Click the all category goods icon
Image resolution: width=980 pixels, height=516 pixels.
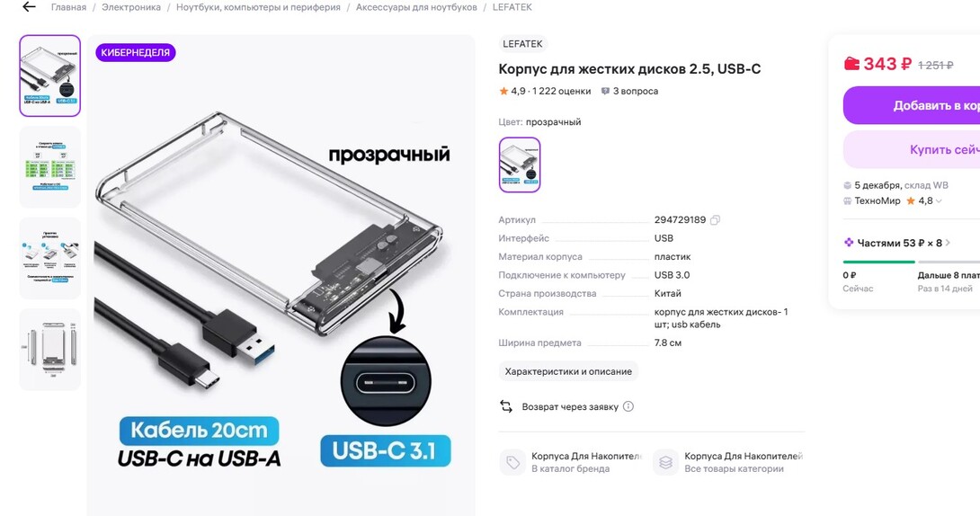pyautogui.click(x=665, y=462)
